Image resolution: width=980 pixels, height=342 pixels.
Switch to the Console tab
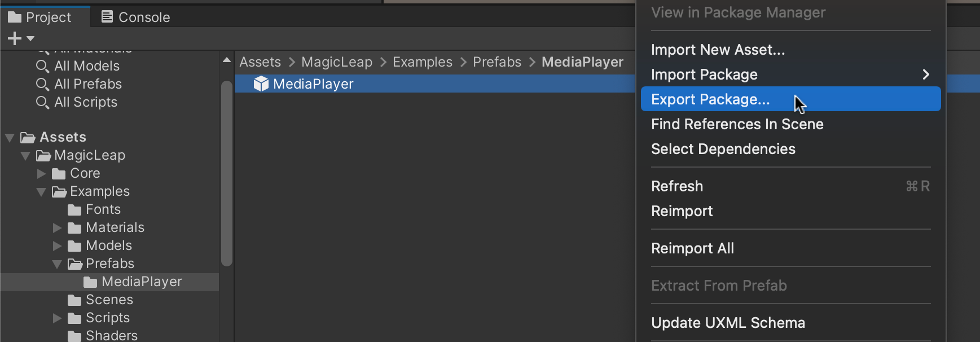coord(135,17)
